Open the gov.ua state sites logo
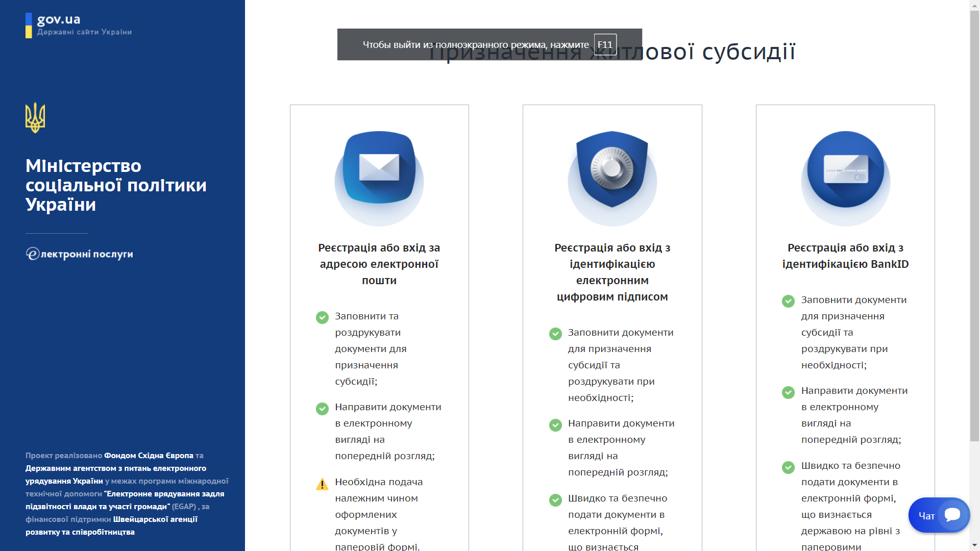Image resolution: width=980 pixels, height=551 pixels. [x=59, y=20]
